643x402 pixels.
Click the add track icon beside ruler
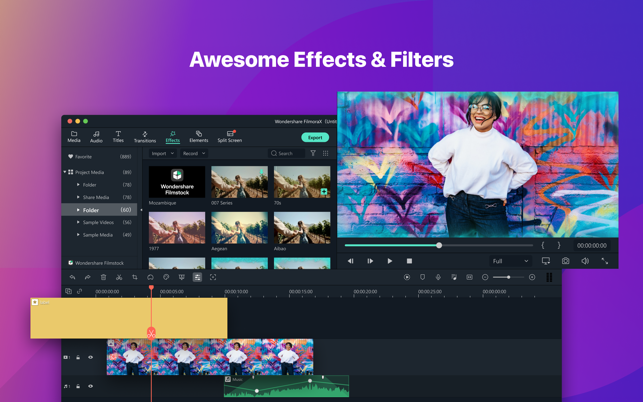coord(68,291)
